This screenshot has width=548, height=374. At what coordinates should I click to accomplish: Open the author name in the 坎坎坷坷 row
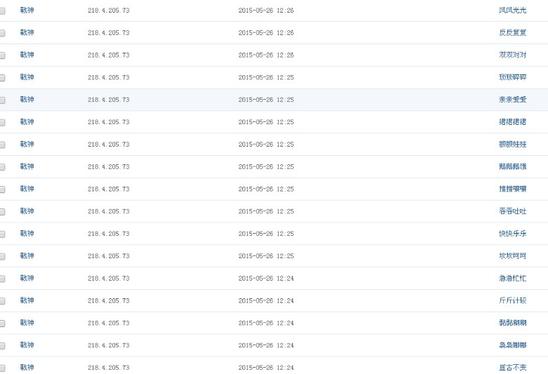tap(27, 256)
